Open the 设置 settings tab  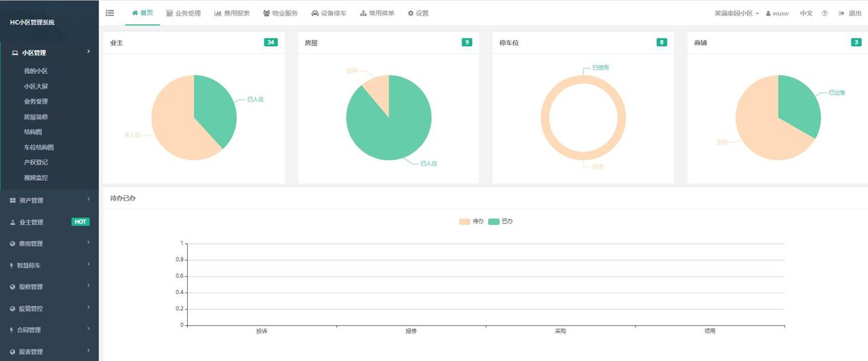418,14
